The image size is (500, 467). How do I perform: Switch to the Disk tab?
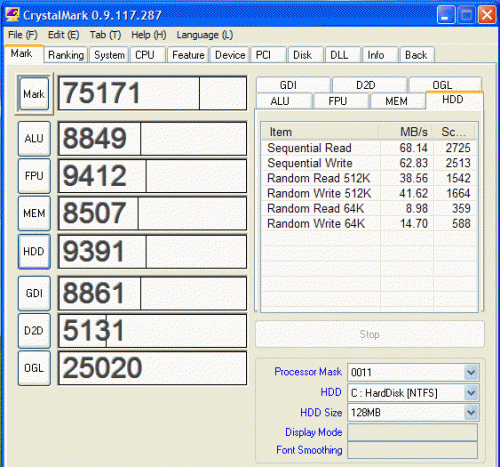pos(305,55)
